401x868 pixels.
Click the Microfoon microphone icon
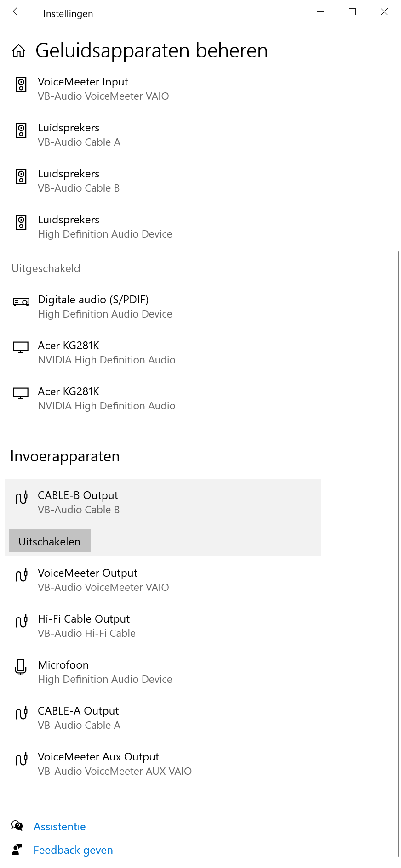tap(21, 667)
